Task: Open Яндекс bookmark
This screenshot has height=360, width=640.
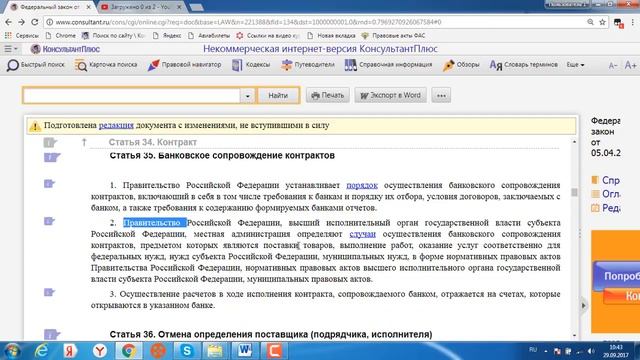Action: 167,36
